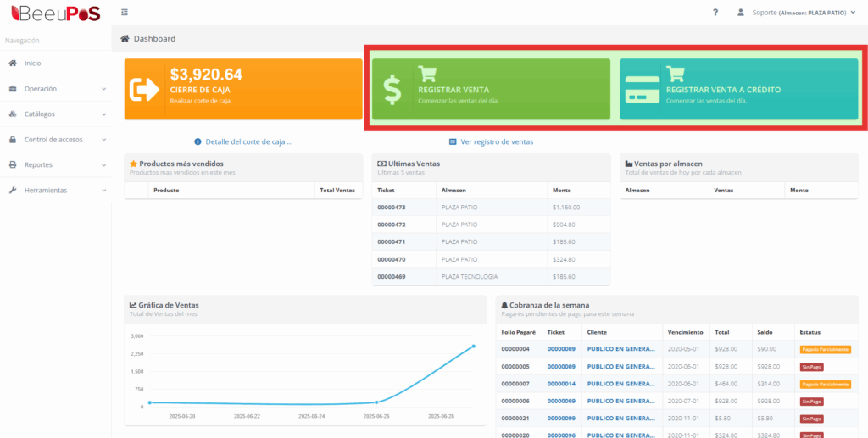This screenshot has width=868, height=438.
Task: Click the CIERRE DE CAJA card
Action: (243, 89)
